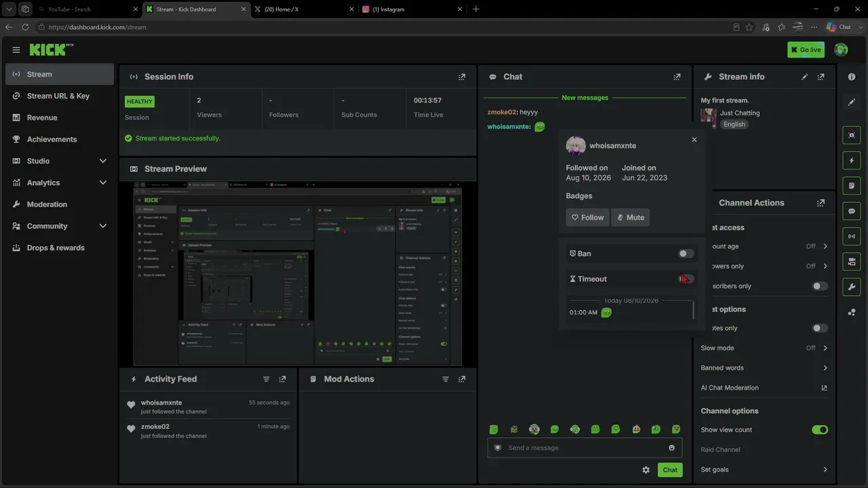The width and height of the screenshot is (868, 488).
Task: Open Stream URL & Key page
Action: 60,96
